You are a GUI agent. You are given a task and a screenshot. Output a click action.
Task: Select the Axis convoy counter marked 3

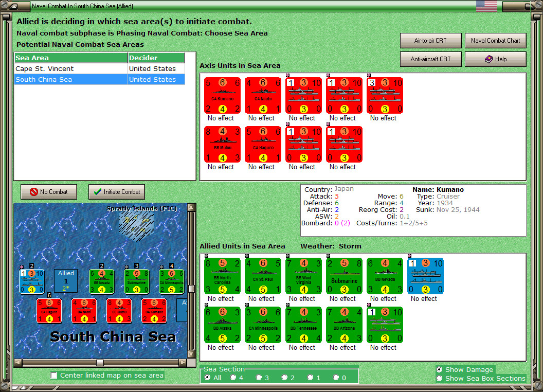click(385, 96)
